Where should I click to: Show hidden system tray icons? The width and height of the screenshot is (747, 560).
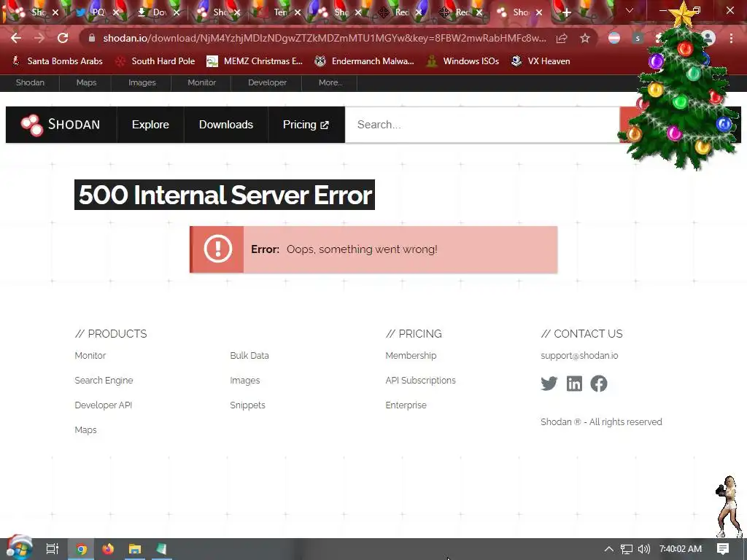609,549
